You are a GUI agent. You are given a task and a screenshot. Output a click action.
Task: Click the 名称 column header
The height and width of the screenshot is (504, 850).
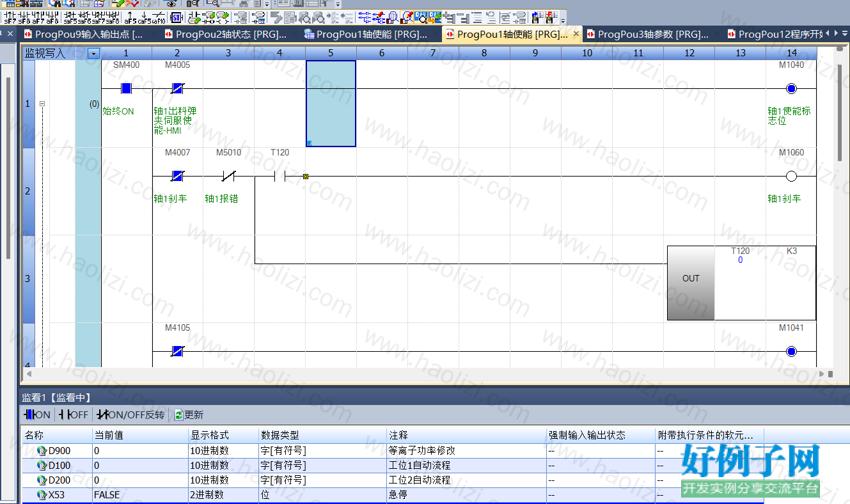(56, 435)
